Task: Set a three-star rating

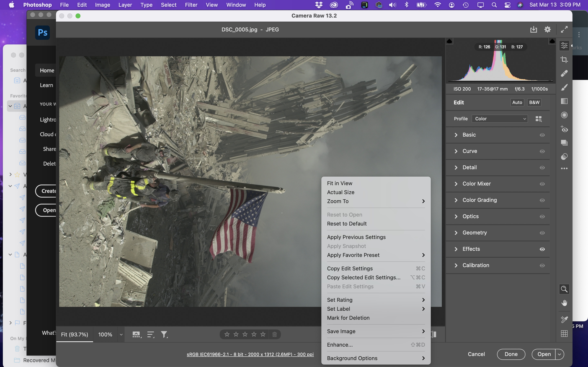Action: click(x=245, y=334)
